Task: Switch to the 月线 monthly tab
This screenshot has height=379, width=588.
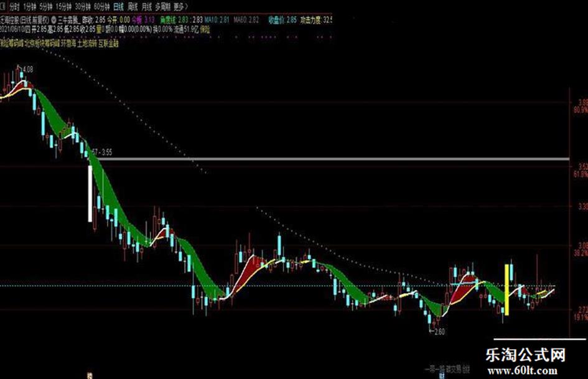Action: (147, 6)
